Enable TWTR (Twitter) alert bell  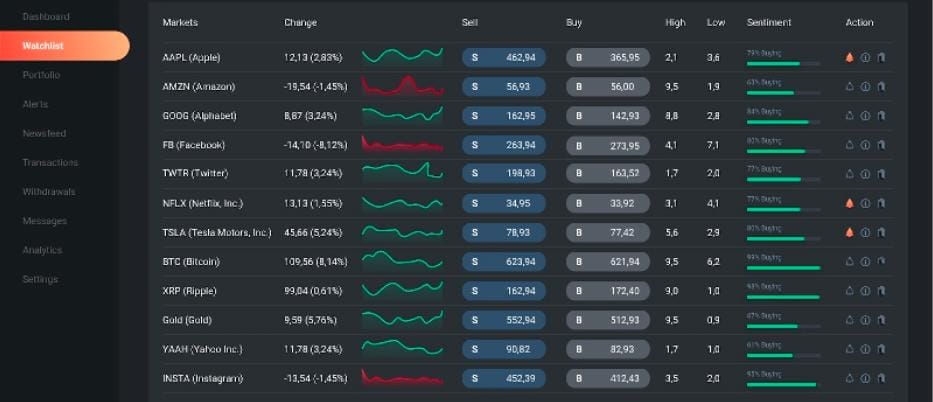tap(850, 174)
